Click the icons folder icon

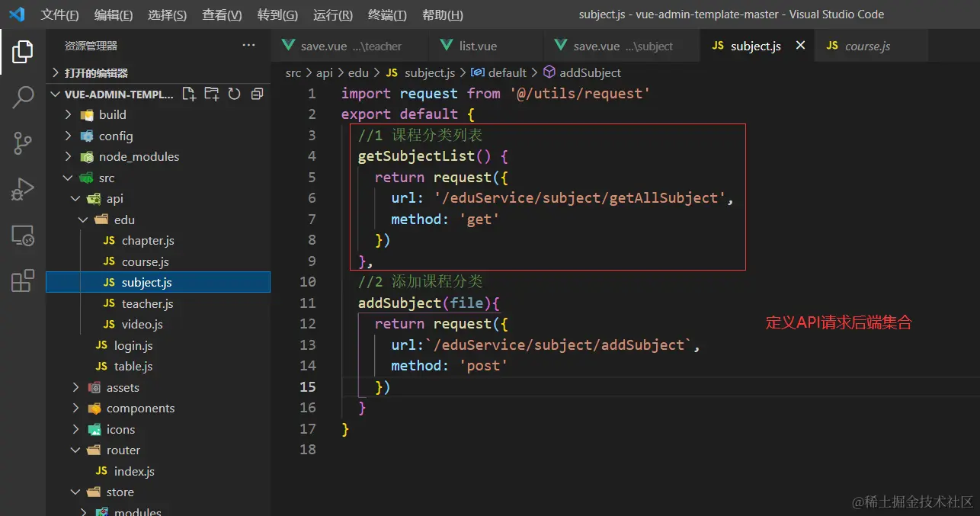point(94,429)
